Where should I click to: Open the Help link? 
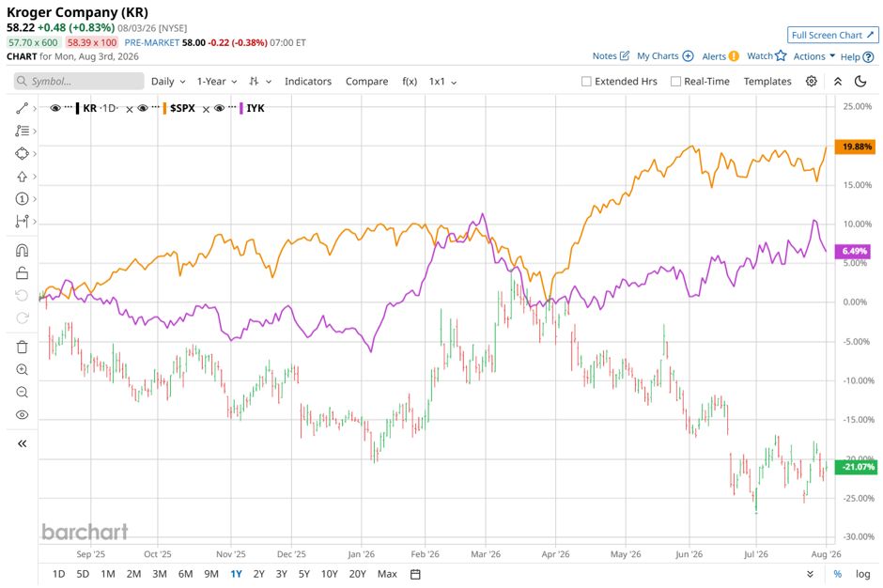tap(857, 57)
